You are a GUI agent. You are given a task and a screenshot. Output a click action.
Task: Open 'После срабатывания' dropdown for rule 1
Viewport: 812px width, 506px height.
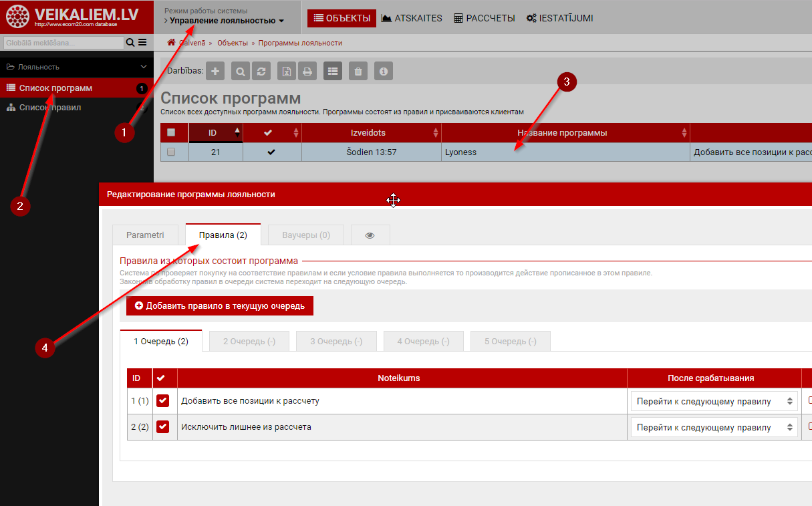[x=713, y=402]
